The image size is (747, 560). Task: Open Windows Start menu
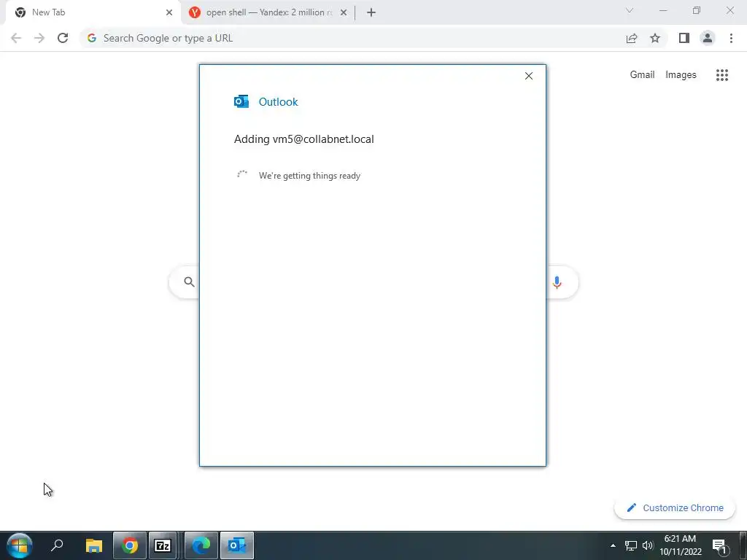coord(20,545)
